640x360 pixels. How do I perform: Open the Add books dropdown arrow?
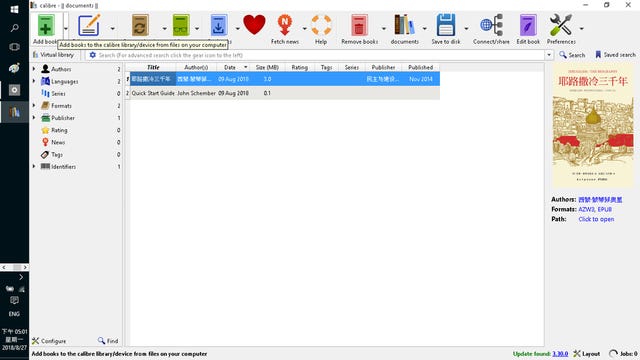coord(66,29)
